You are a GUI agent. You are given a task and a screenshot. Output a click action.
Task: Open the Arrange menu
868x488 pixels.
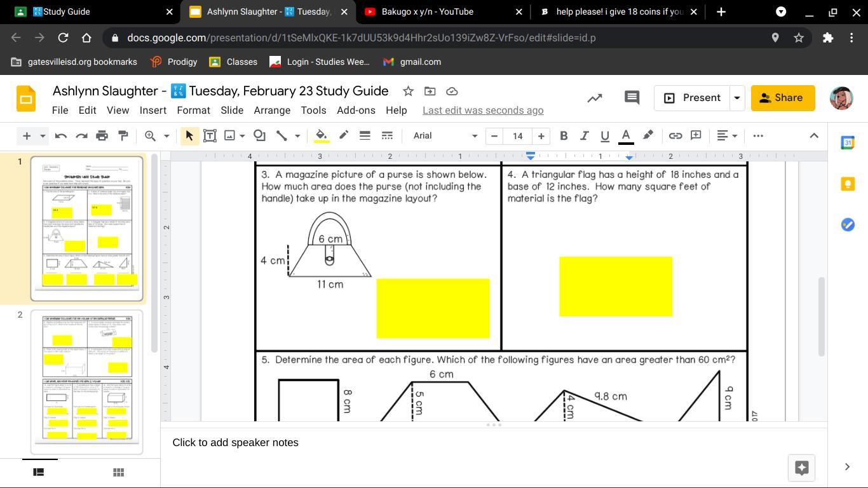[x=272, y=110]
